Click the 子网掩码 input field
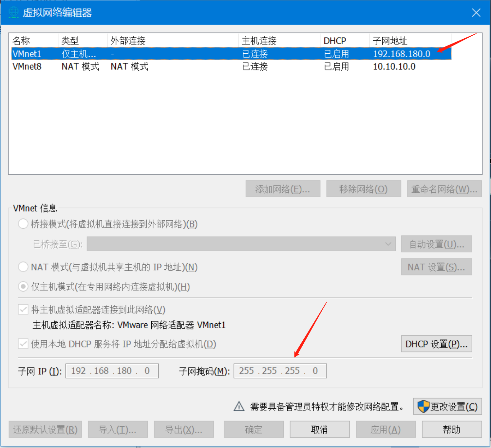The image size is (491, 448). 280,371
